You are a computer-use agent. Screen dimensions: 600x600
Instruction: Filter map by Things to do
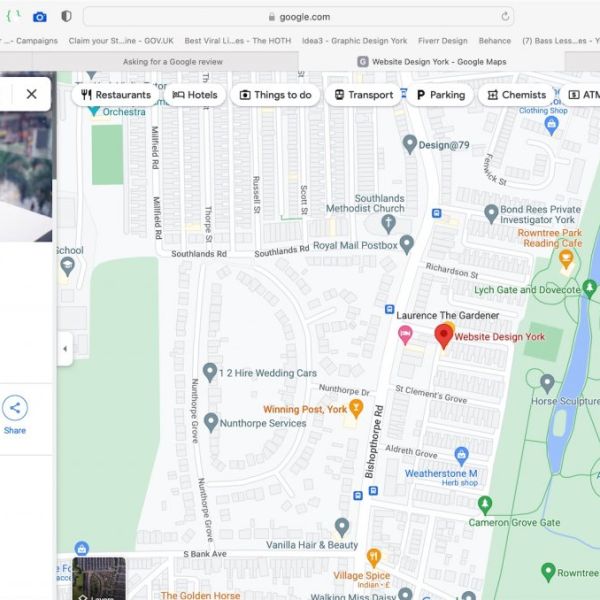[x=276, y=95]
